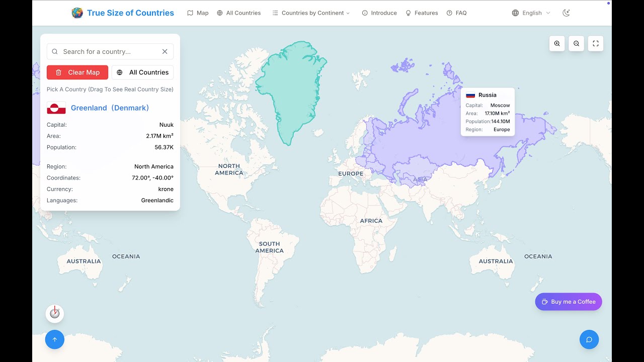Click the Buy me a Coffee button
The image size is (644, 362).
(569, 302)
